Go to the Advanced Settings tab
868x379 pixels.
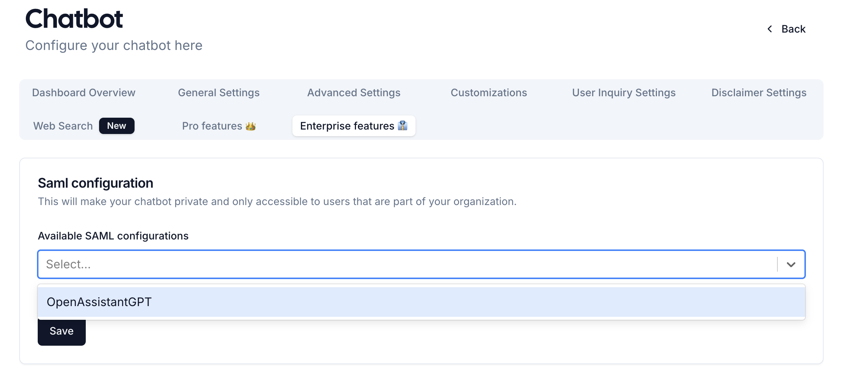[x=354, y=93]
